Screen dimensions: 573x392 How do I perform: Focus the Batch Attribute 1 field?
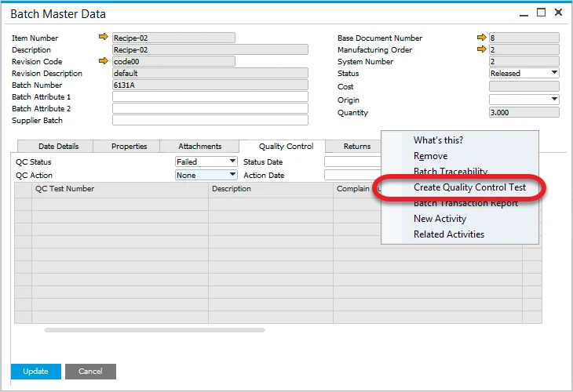(210, 96)
